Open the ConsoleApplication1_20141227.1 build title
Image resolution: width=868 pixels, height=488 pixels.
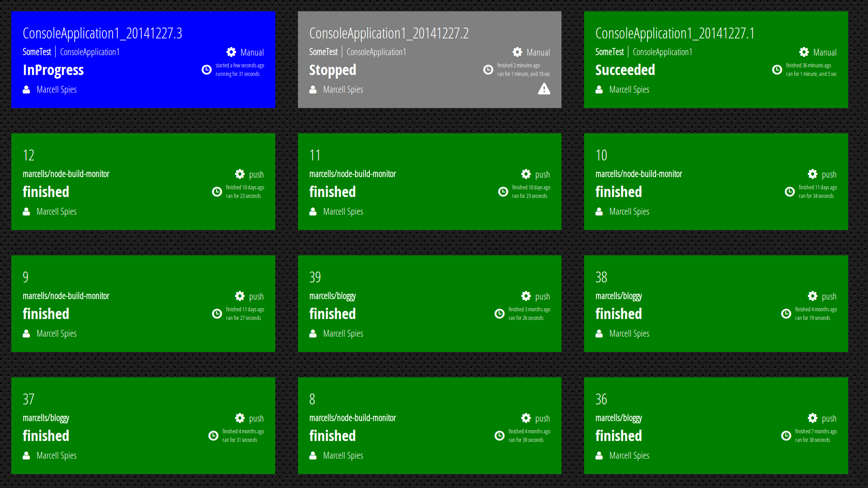pyautogui.click(x=675, y=33)
